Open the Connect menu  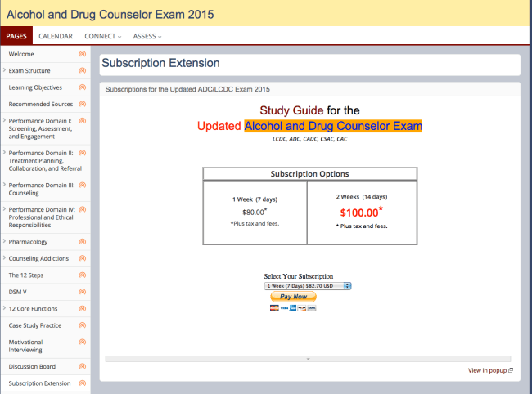pos(103,36)
